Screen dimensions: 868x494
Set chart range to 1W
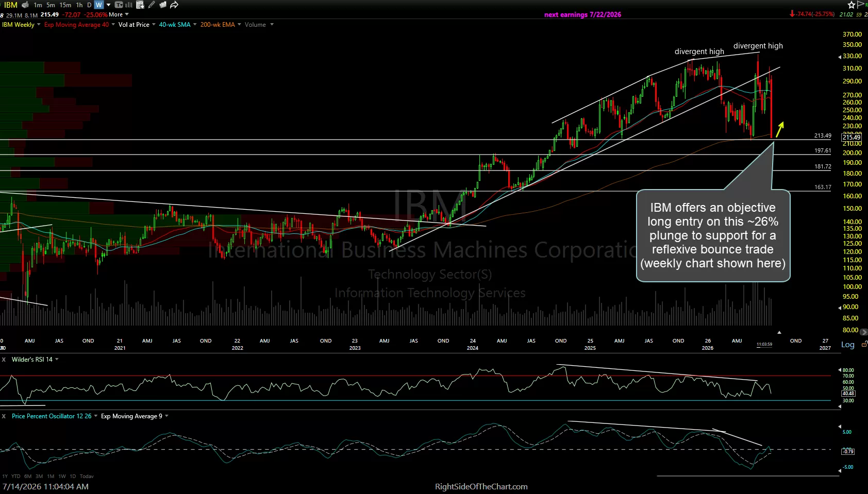[62, 476]
